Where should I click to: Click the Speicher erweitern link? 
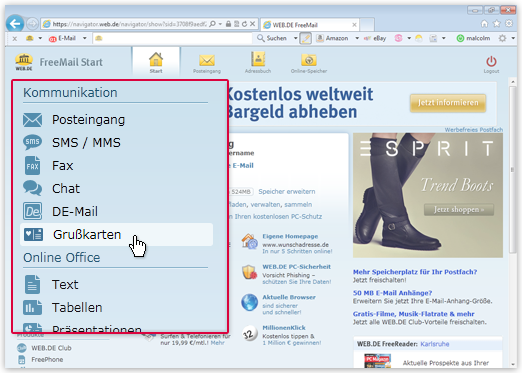click(x=287, y=192)
